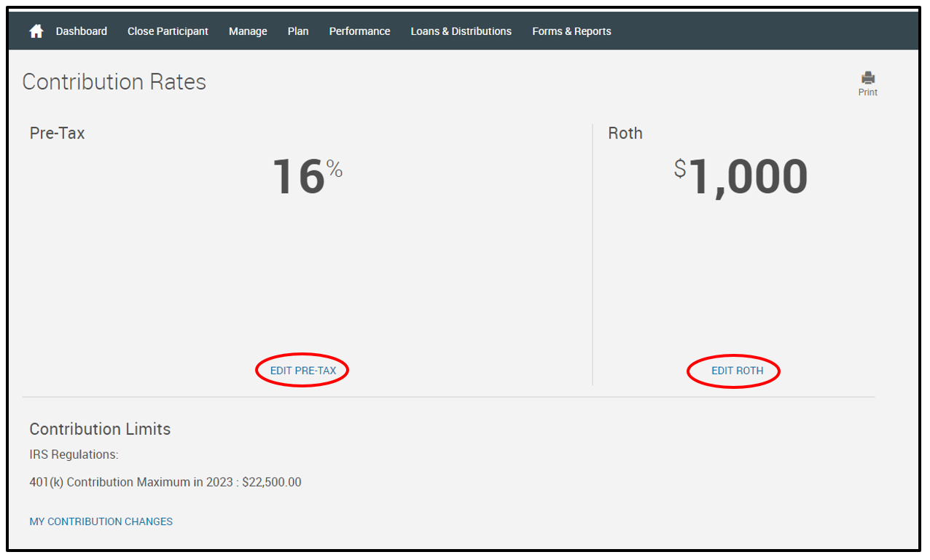Open Forms & Reports menu
This screenshot has height=560, width=930.
coord(571,31)
